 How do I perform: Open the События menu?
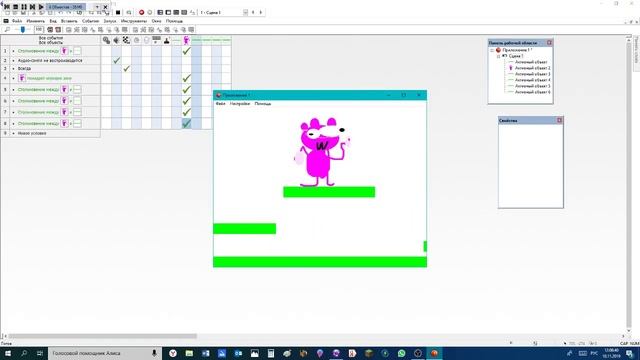(x=91, y=21)
